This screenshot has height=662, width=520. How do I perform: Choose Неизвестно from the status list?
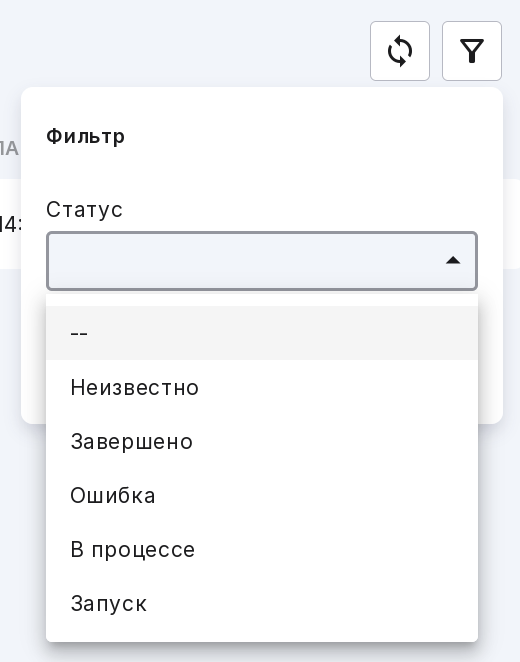click(x=262, y=387)
